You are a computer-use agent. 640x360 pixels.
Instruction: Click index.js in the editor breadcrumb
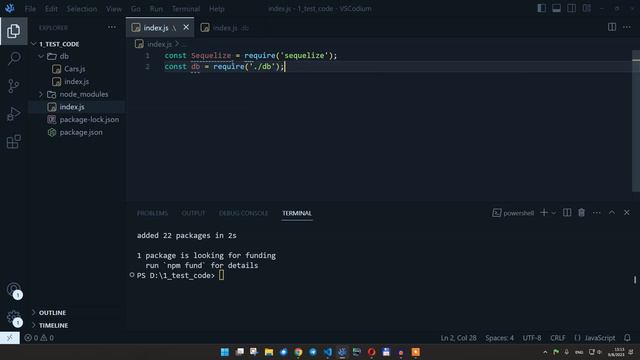[159, 44]
